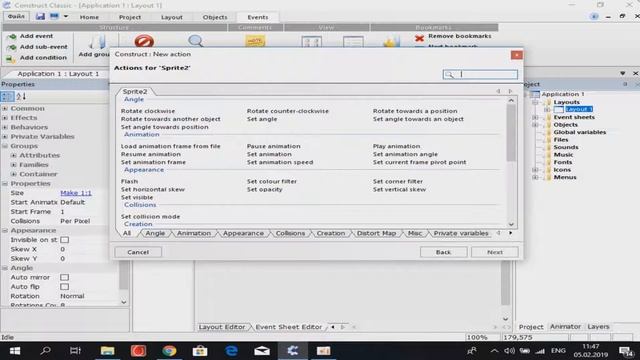Click the action search input field

click(480, 74)
